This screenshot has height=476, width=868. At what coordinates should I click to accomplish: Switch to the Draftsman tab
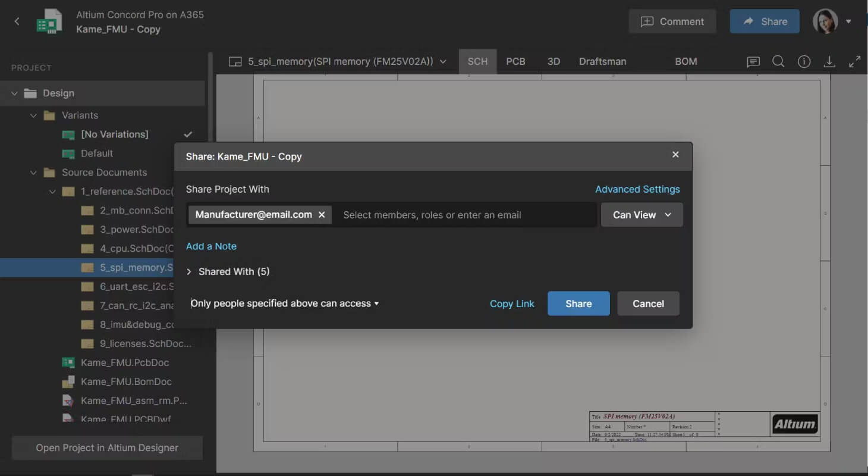[602, 61]
